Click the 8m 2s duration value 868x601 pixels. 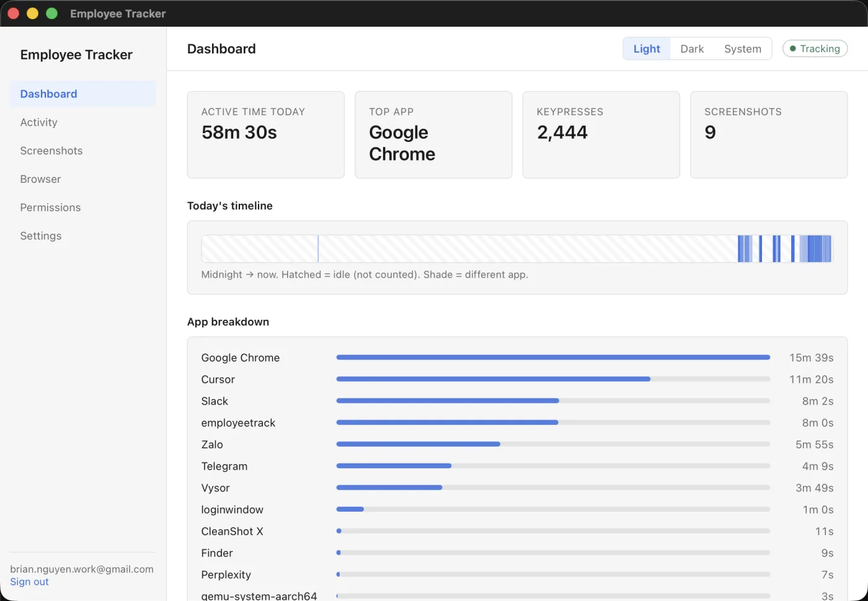818,401
